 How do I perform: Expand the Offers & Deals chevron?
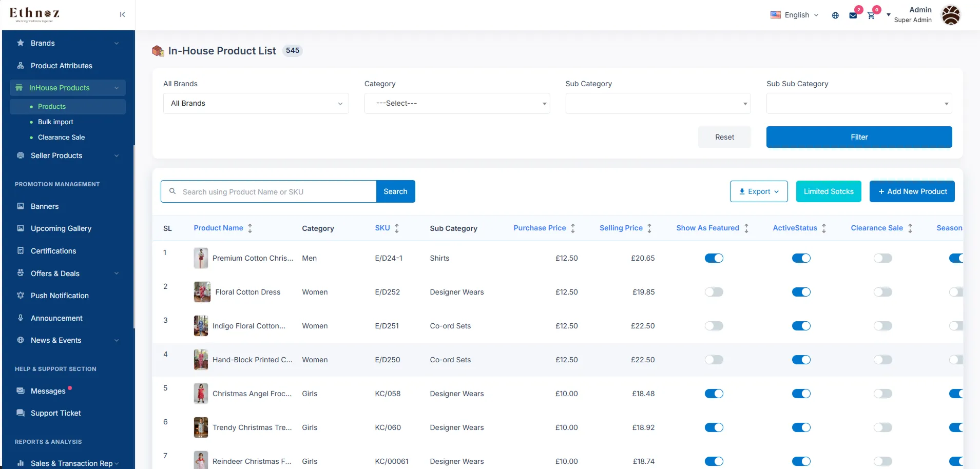pos(117,273)
